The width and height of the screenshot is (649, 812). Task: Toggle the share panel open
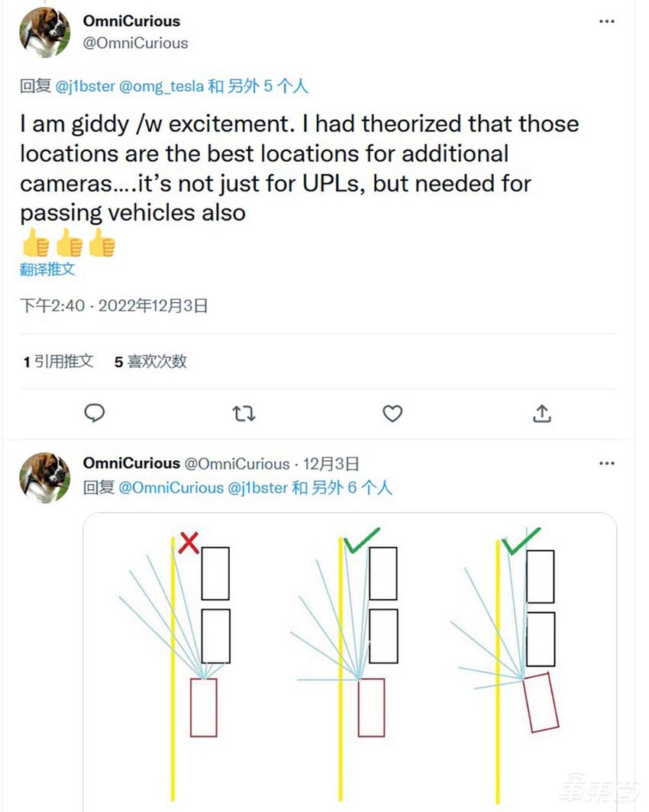tap(542, 414)
